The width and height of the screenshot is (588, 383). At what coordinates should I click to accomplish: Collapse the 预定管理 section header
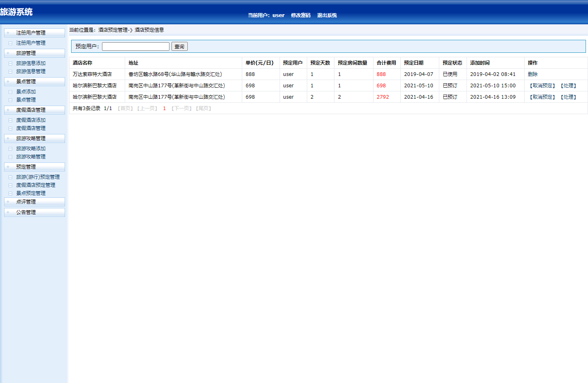click(x=34, y=167)
